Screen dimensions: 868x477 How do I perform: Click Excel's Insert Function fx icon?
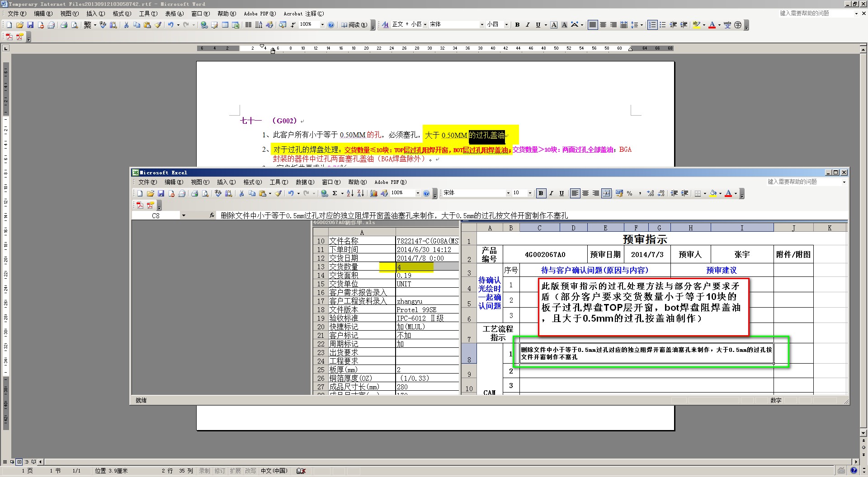point(212,215)
